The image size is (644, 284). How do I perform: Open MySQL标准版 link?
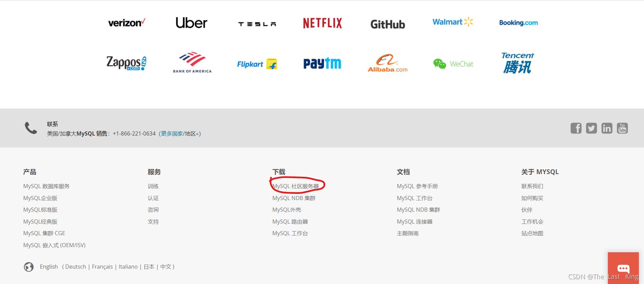click(x=40, y=210)
